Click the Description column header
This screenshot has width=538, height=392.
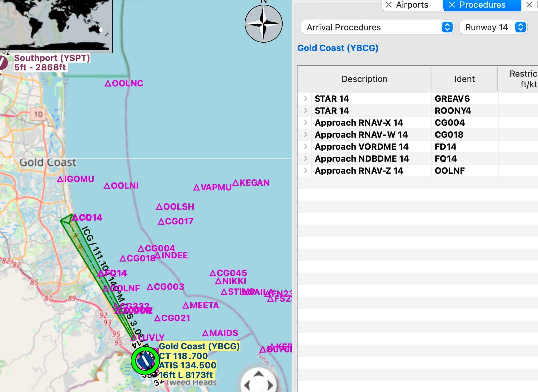[x=364, y=79]
